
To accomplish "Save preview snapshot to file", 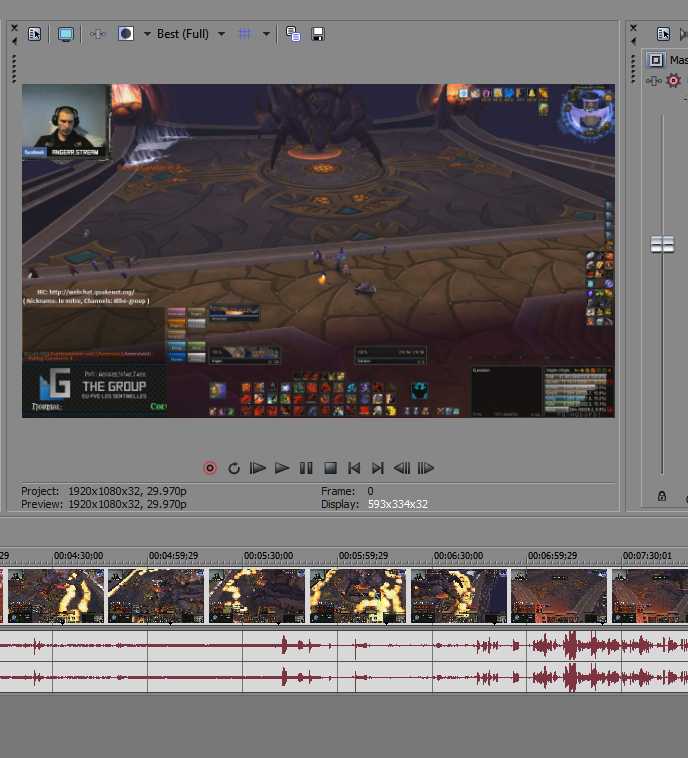I will tap(318, 34).
